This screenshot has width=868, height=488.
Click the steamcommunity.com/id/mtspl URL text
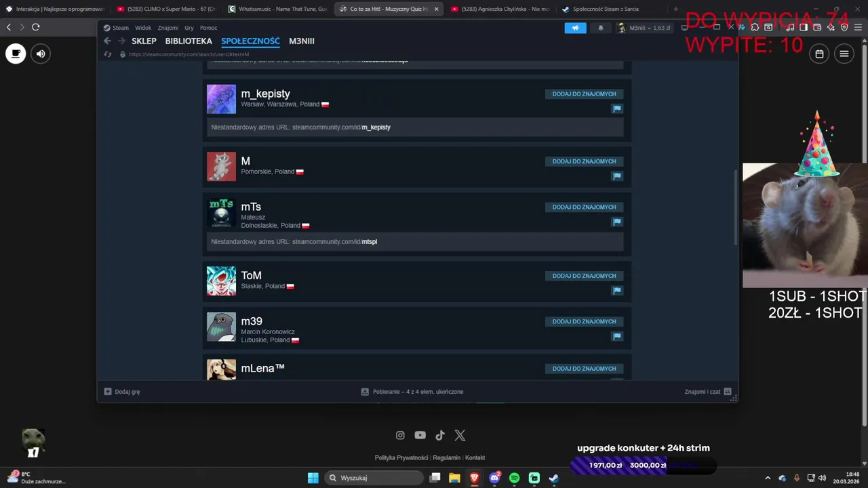(x=334, y=242)
